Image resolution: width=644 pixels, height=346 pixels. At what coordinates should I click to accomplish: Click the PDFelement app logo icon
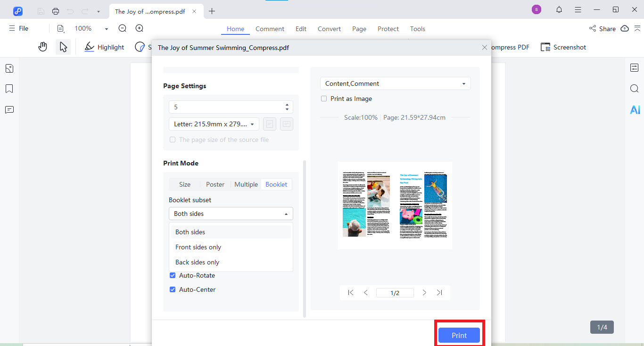coord(18,11)
